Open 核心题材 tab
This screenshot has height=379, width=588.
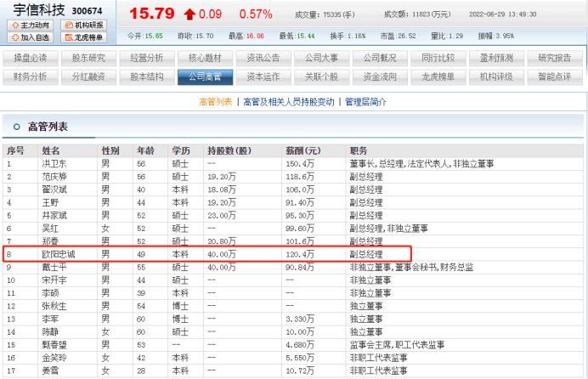205,58
